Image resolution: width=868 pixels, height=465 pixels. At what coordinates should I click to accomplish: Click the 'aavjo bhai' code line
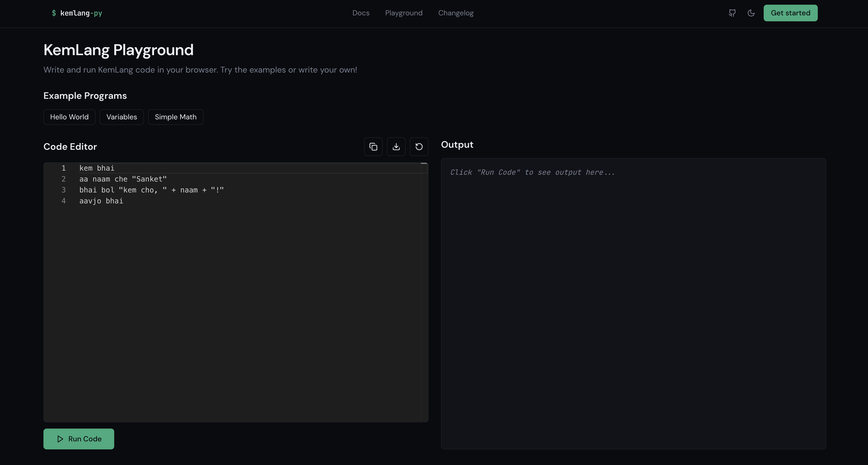tap(101, 201)
